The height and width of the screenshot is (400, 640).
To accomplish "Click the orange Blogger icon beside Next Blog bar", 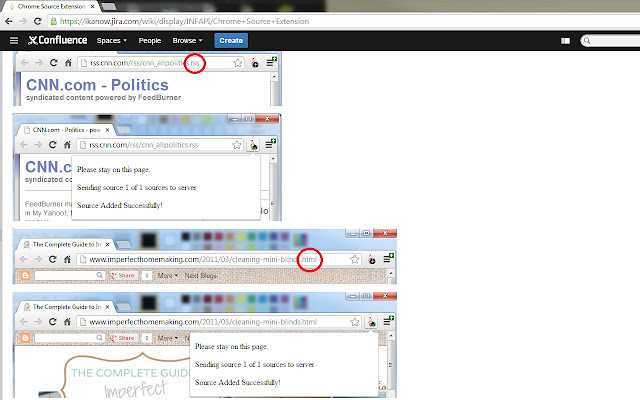I will (25, 276).
